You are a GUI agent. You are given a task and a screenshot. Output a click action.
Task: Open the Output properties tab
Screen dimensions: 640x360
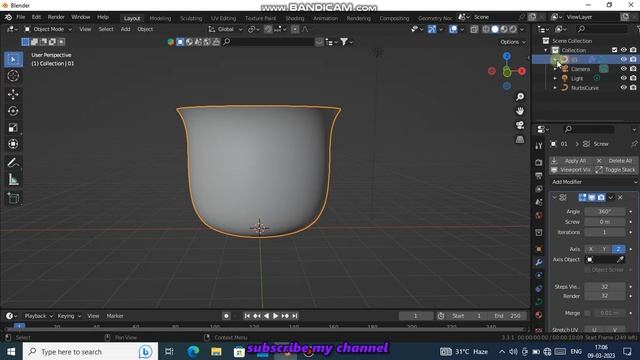[x=539, y=176]
